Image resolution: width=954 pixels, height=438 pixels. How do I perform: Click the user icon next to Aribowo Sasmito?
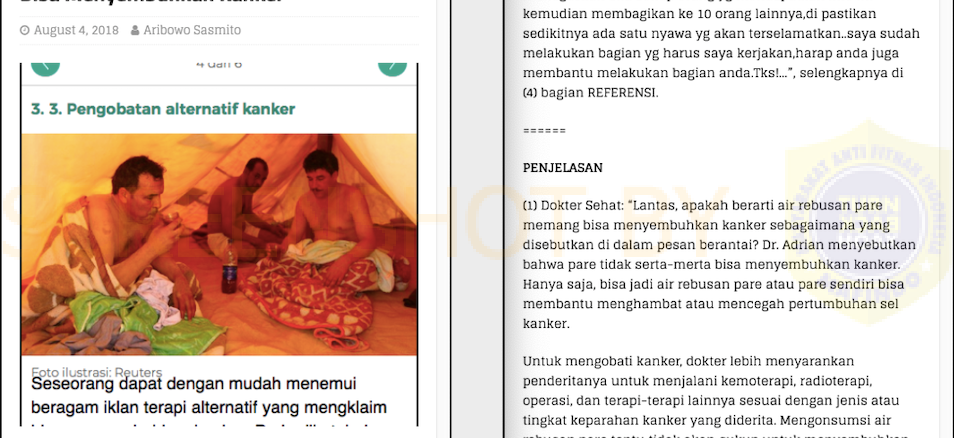pos(135,30)
